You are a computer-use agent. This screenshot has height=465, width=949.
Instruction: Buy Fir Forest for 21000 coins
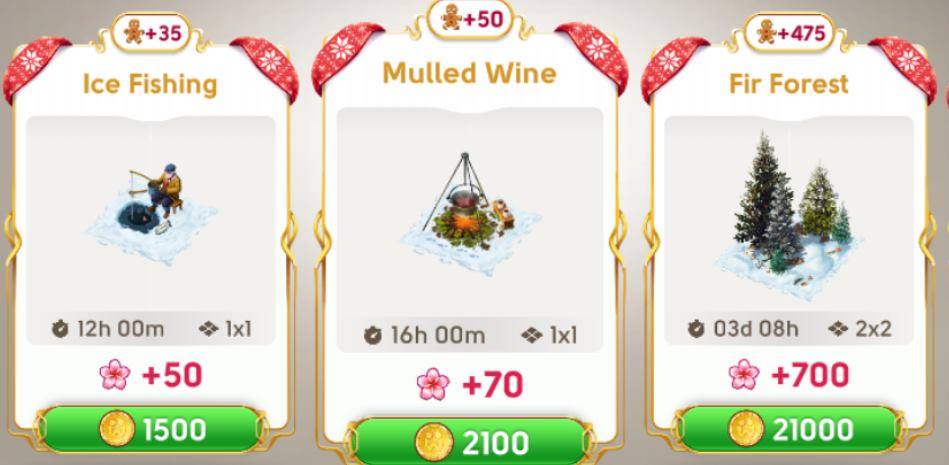(x=789, y=429)
